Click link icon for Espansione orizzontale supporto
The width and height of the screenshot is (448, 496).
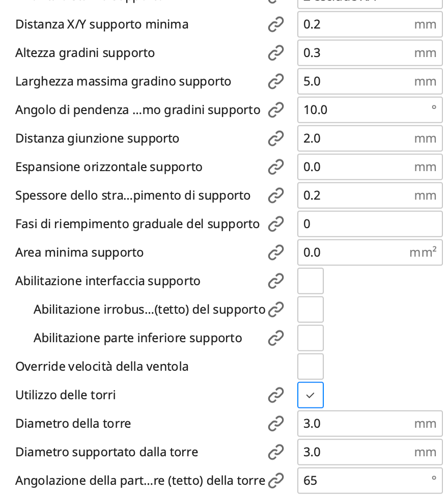tap(276, 167)
